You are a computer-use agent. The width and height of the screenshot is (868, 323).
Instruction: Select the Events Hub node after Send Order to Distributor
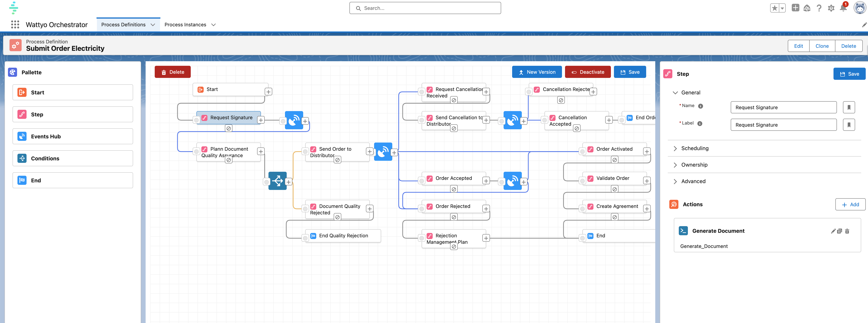383,152
